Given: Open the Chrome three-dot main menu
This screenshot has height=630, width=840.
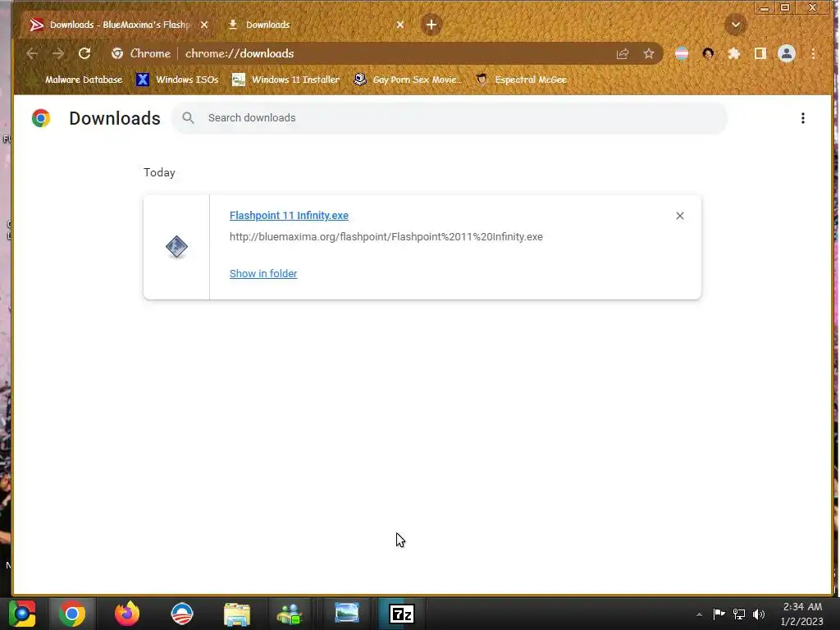Looking at the screenshot, I should 813,53.
